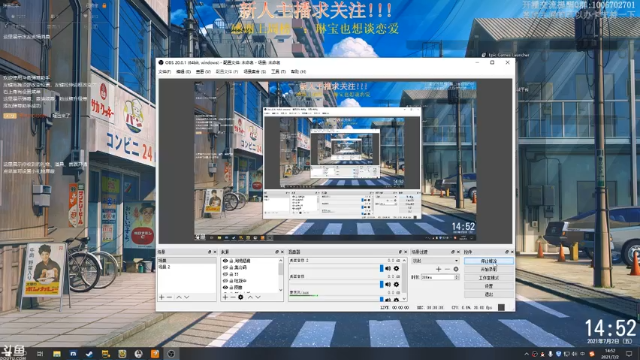Toggle eye visibility of the fifth source

click(225, 287)
